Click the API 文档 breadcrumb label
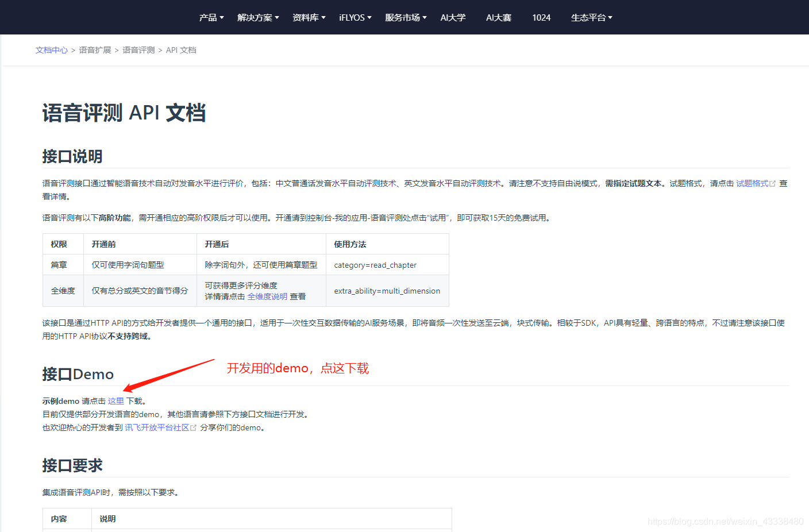 point(180,50)
